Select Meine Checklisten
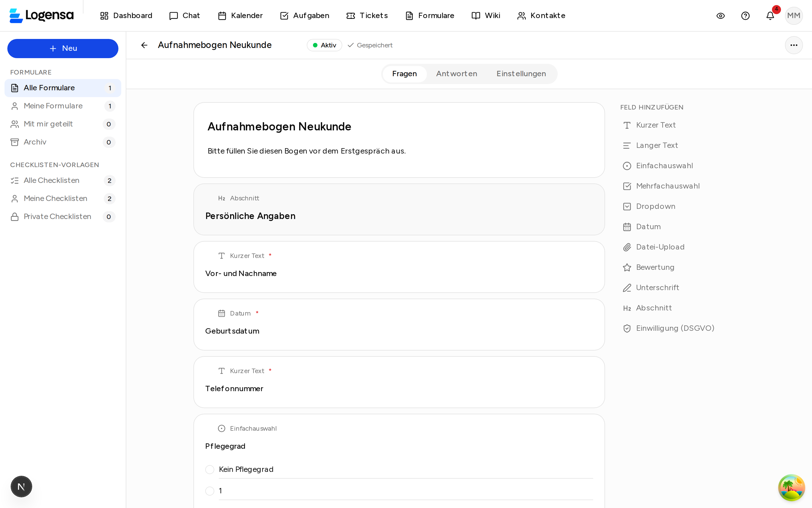Screen dimensions: 812x508 (63, 199)
